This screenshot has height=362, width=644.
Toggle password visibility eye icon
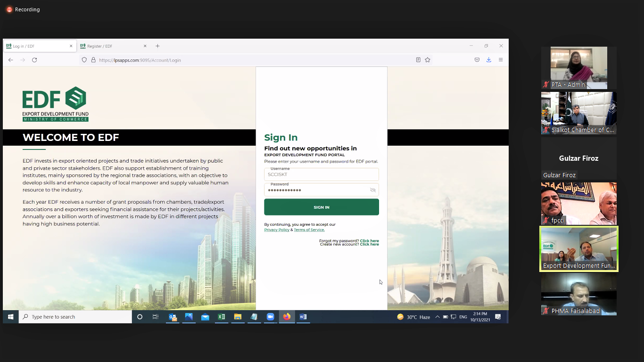tap(373, 190)
